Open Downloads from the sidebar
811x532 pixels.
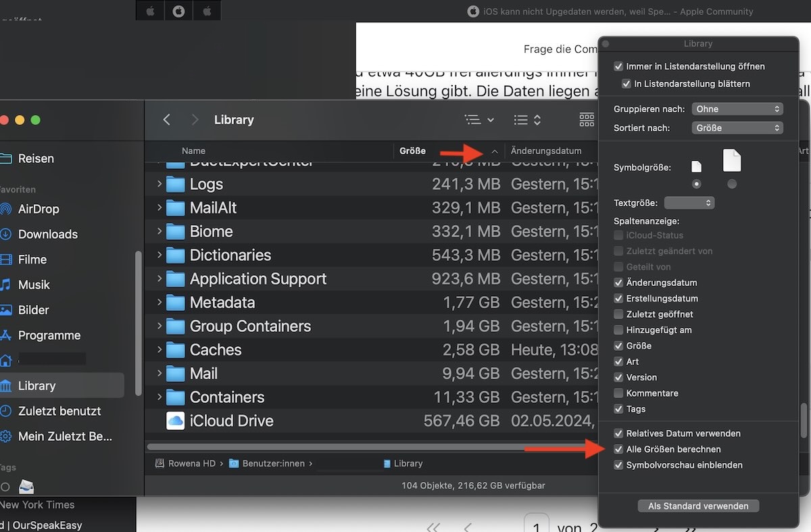(x=47, y=235)
